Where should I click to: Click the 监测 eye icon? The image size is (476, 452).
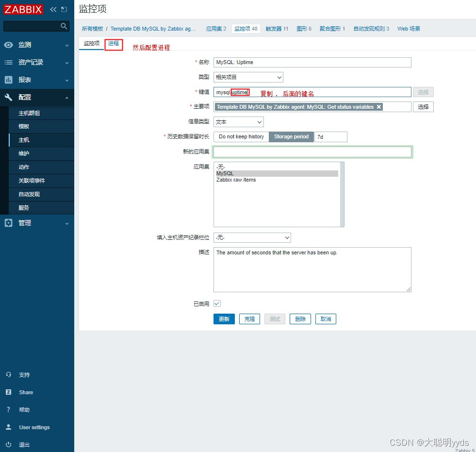9,45
